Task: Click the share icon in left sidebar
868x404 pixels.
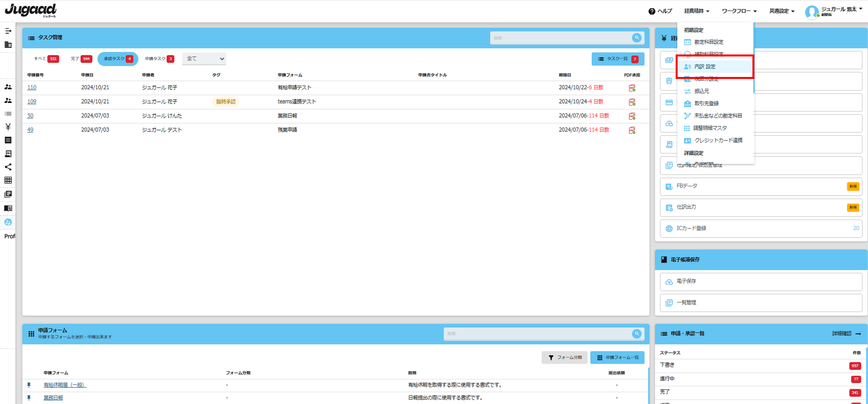Action: [8, 167]
